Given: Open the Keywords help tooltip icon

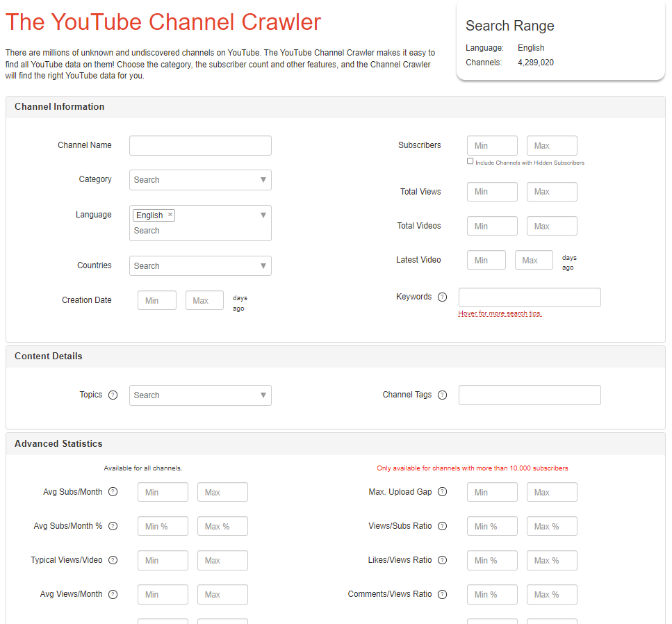Looking at the screenshot, I should (443, 297).
